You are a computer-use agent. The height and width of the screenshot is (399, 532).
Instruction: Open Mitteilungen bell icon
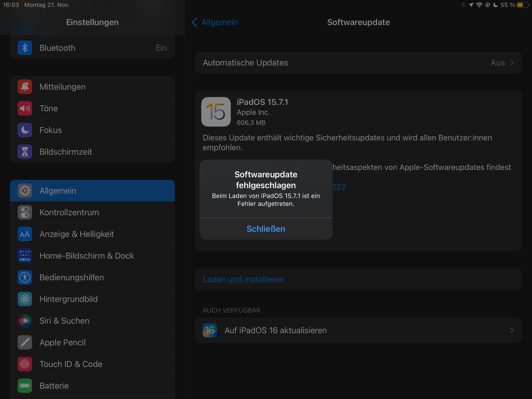point(25,87)
